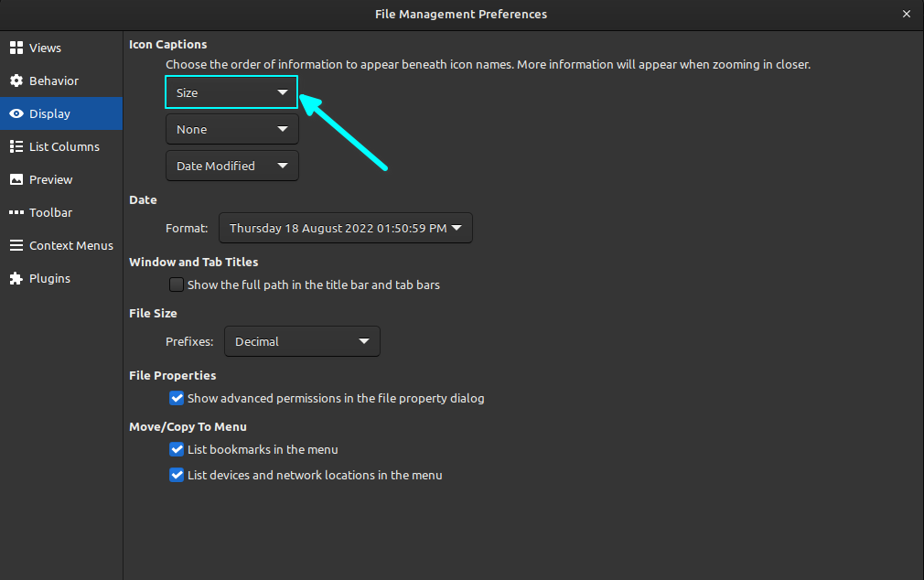Select the Context Menus list icon

16,245
